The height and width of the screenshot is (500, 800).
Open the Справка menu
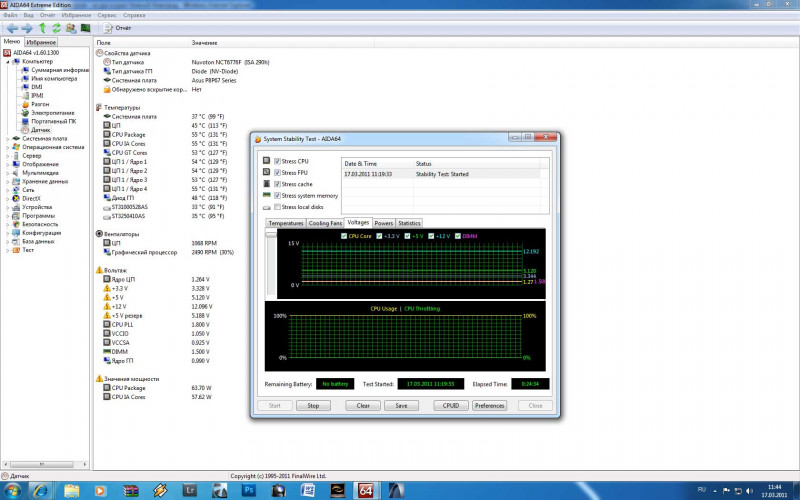[x=134, y=15]
